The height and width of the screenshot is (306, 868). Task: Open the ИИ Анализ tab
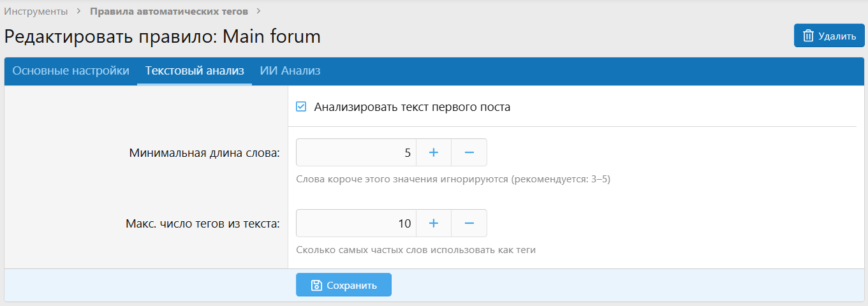click(x=290, y=71)
